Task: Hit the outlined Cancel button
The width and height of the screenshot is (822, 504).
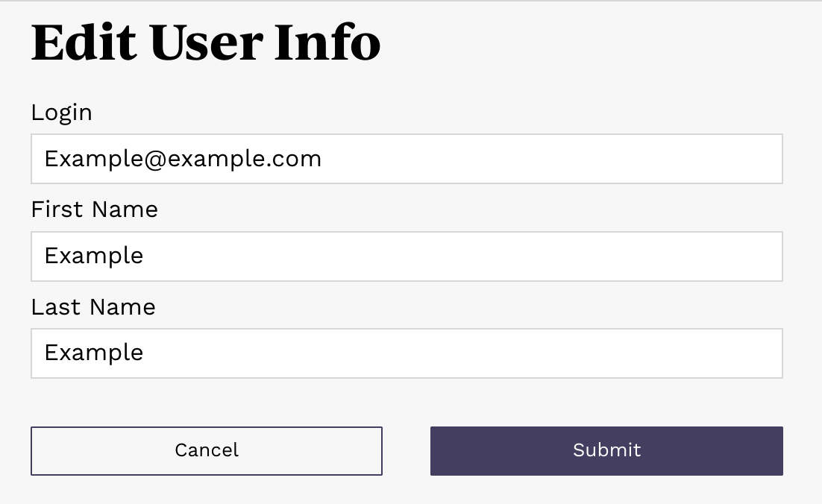Action: coord(207,450)
